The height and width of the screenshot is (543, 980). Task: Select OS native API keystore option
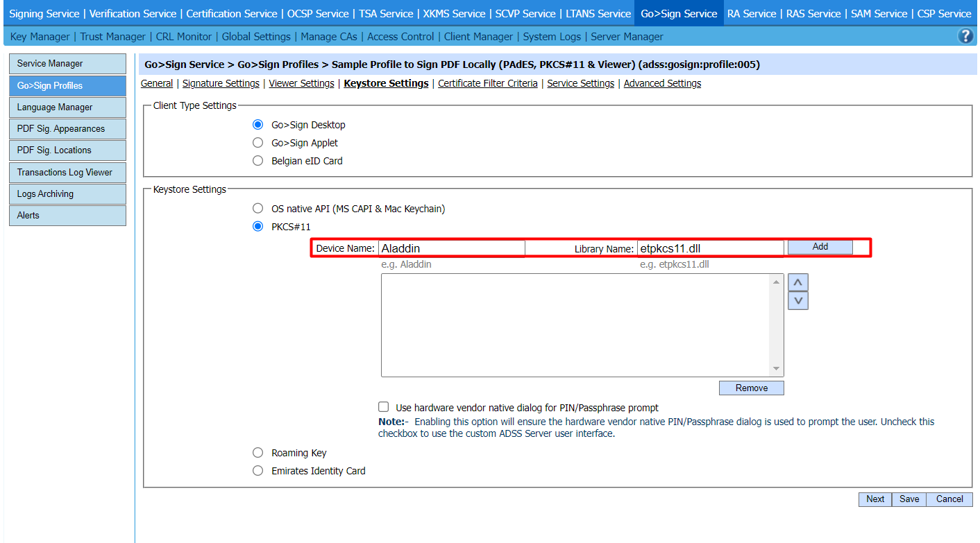click(x=258, y=209)
